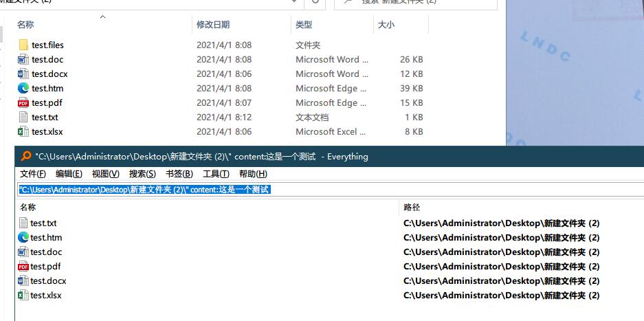Viewport: 644px width, 321px height.
Task: Select the test.pdf icon in Explorer list
Action: (23, 103)
